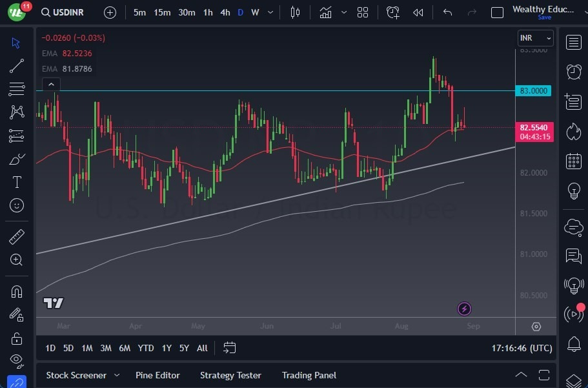Open the INR currency dropdown
The width and height of the screenshot is (588, 388).
pyautogui.click(x=535, y=37)
